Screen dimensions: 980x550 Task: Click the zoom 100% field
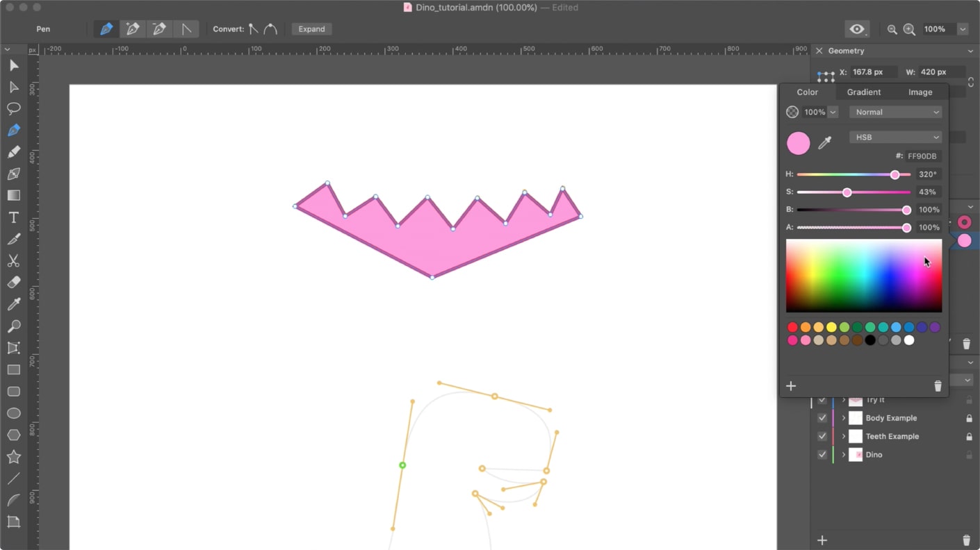(939, 29)
